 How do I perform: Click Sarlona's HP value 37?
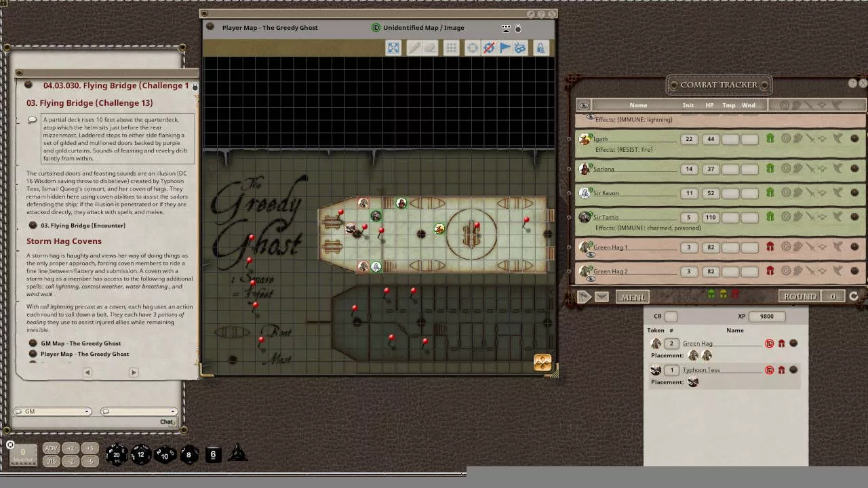(710, 169)
